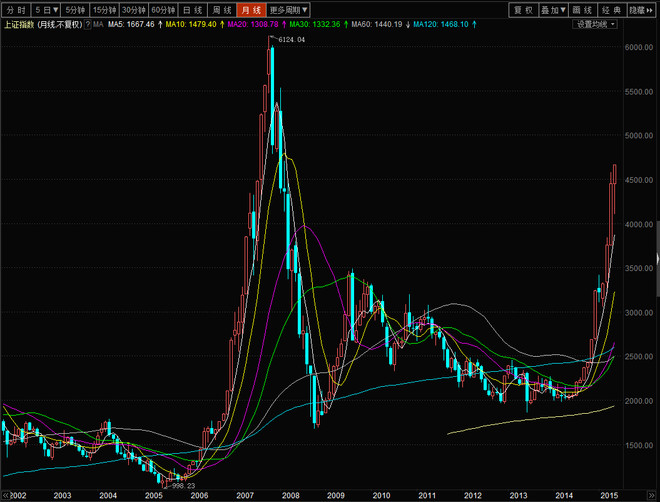Click the timeline scroll-left arrow at bottom left
Image resolution: width=660 pixels, height=502 pixels.
6,495
